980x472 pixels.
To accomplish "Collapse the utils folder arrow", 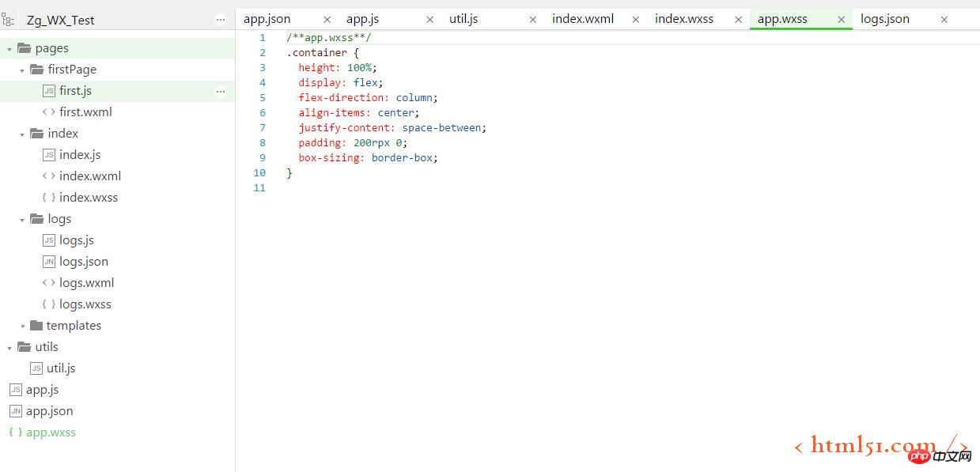I will click(x=9, y=347).
